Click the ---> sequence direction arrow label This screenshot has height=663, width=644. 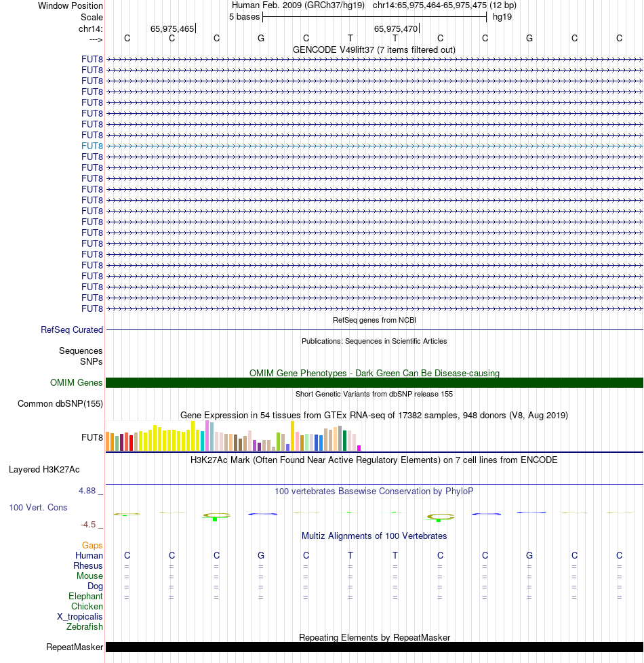[96, 40]
